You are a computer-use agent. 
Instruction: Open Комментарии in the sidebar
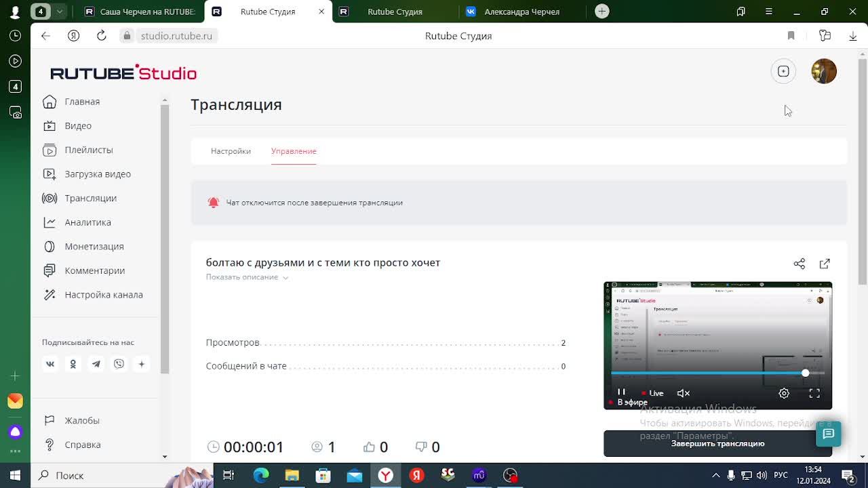(x=95, y=270)
